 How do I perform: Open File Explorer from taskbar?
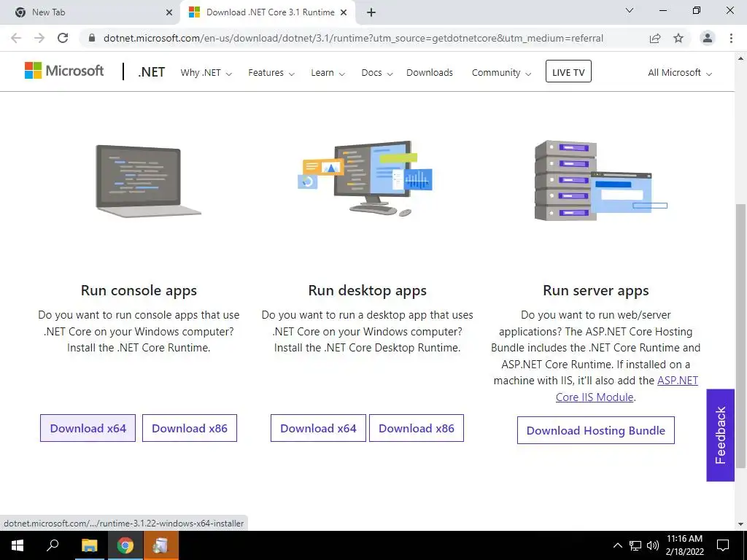coord(89,545)
